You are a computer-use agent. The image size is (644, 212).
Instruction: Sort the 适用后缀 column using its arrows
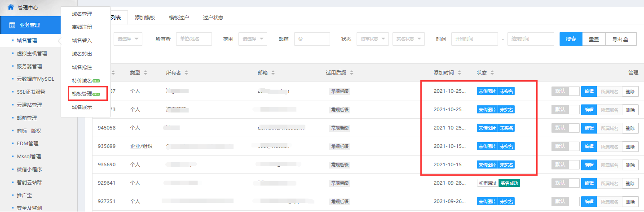tap(351, 73)
